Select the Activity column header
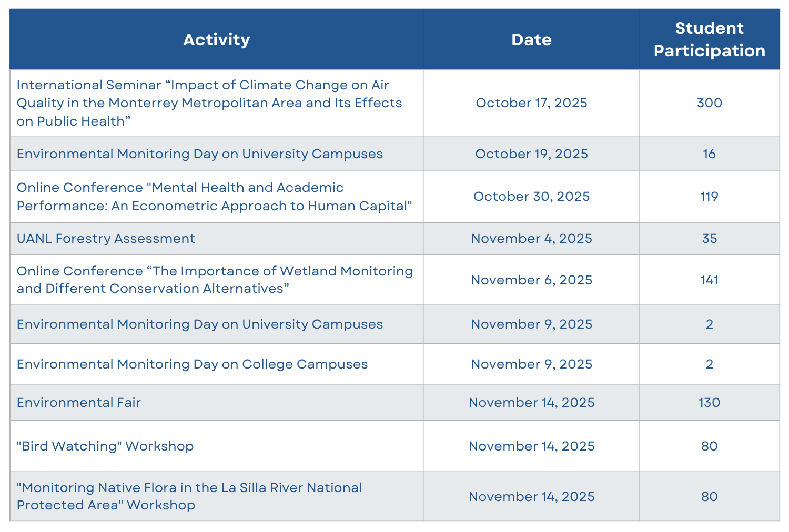The height and width of the screenshot is (532, 789). pos(216,39)
